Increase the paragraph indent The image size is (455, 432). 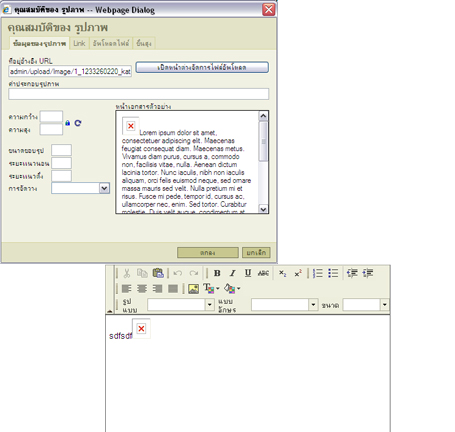pos(368,273)
